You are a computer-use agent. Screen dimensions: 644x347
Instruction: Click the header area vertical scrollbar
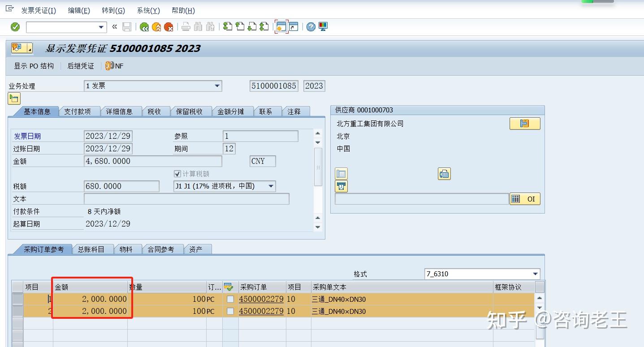(318, 167)
